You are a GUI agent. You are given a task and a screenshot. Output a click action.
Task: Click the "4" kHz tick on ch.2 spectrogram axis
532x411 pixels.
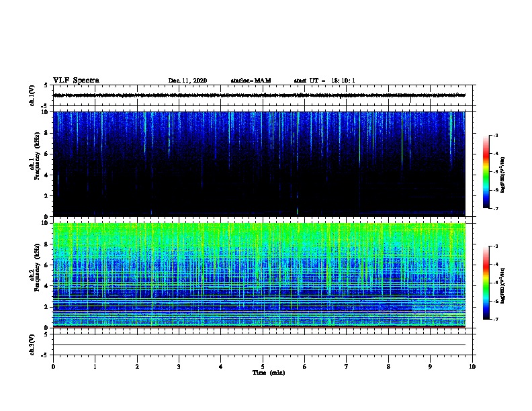pos(47,286)
